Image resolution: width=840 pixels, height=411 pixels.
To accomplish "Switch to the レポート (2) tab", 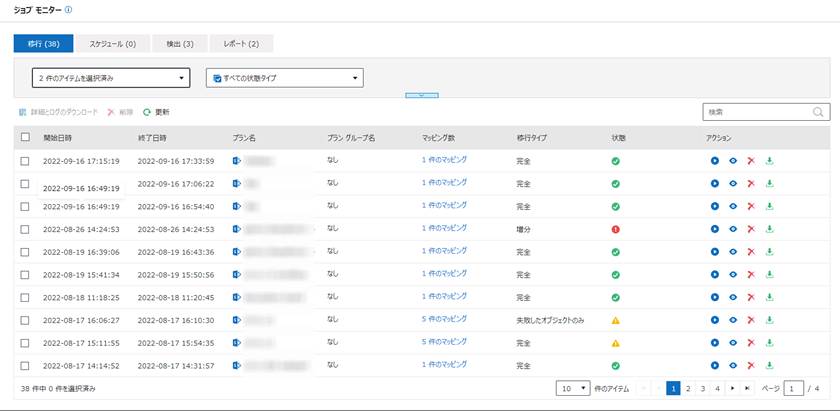I will click(242, 44).
